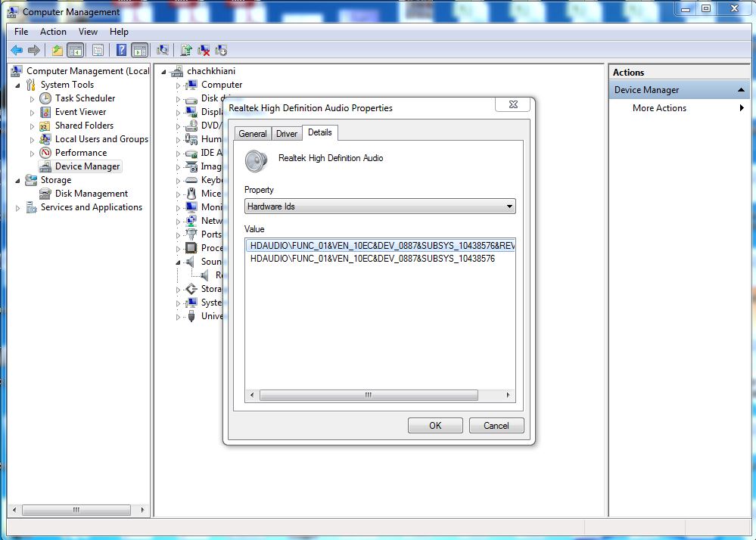Expand the Task Scheduler node arrow
Viewport: 756px width, 540px height.
point(32,99)
